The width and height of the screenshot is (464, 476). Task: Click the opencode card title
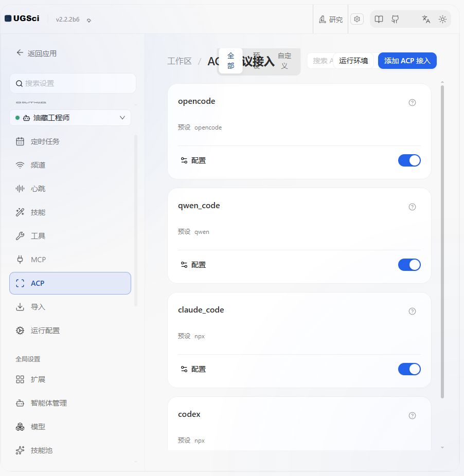tap(197, 101)
